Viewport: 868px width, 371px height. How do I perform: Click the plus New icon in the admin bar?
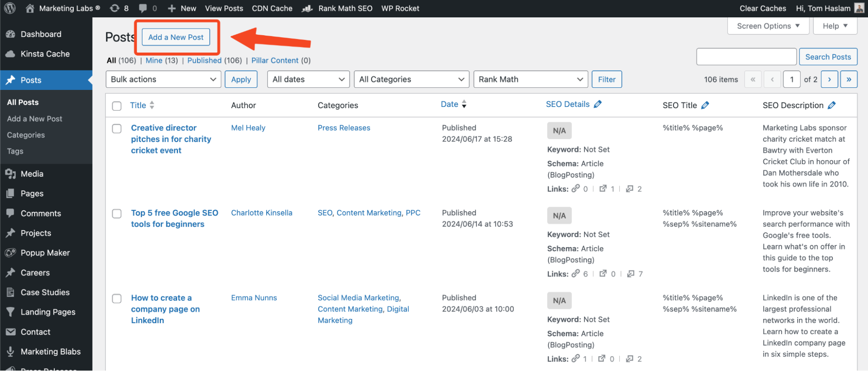click(172, 8)
